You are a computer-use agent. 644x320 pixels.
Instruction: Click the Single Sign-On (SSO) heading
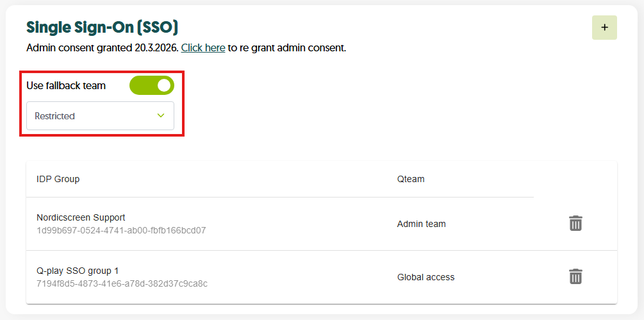click(x=102, y=28)
